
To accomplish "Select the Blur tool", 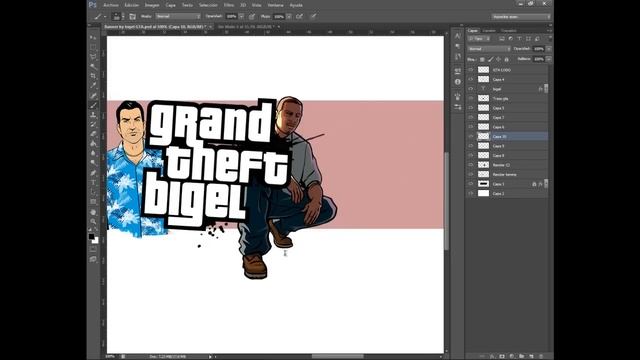I will click(93, 153).
